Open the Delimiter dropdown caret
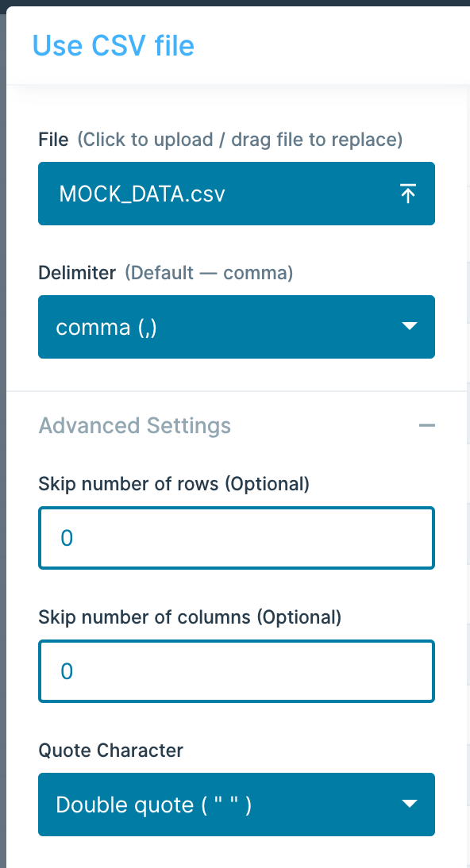 tap(409, 327)
